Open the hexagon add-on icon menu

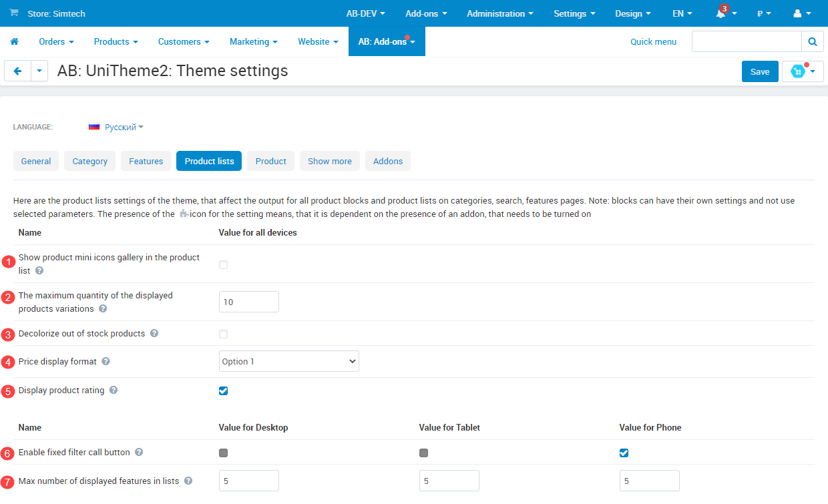tap(803, 71)
